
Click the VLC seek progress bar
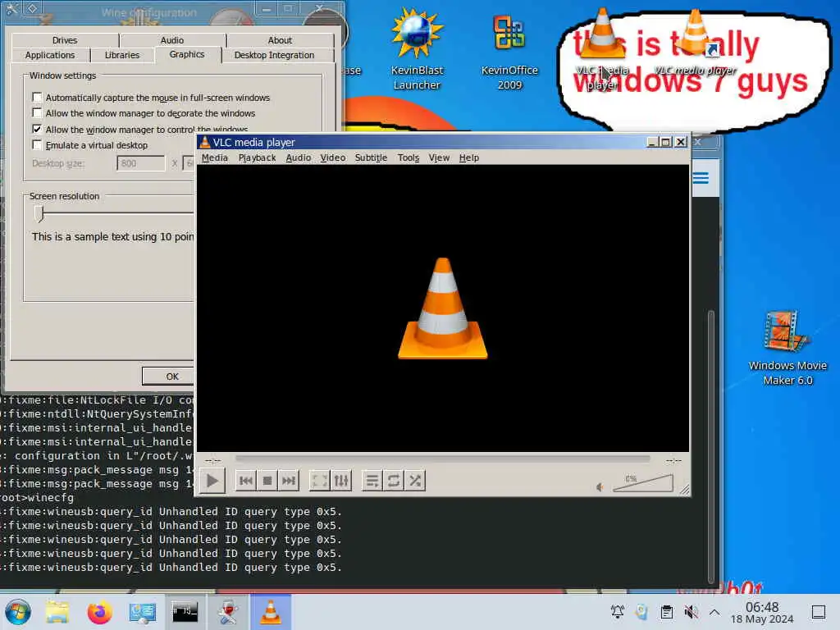(x=442, y=459)
